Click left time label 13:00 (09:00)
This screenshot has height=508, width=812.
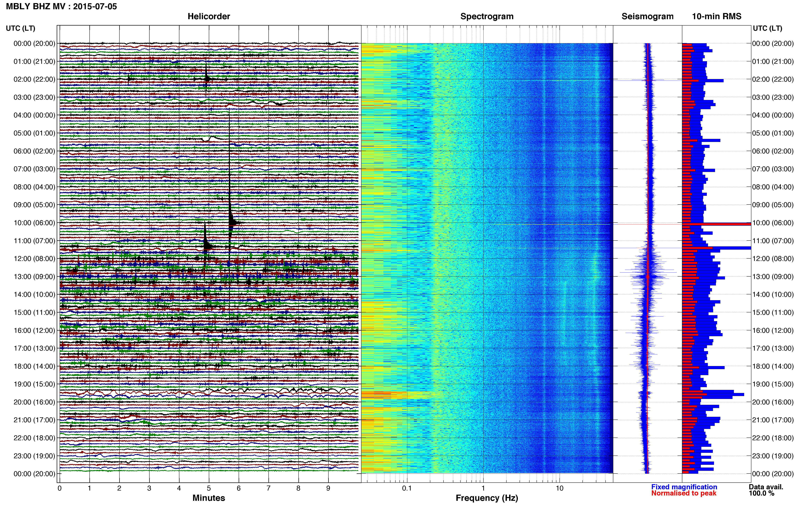tap(34, 277)
